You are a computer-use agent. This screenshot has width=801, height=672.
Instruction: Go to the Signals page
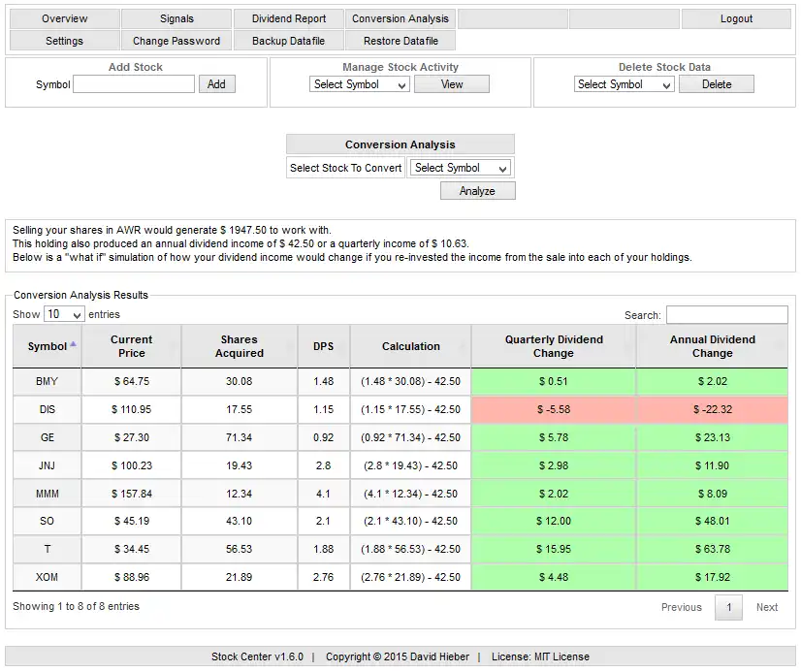pos(176,18)
